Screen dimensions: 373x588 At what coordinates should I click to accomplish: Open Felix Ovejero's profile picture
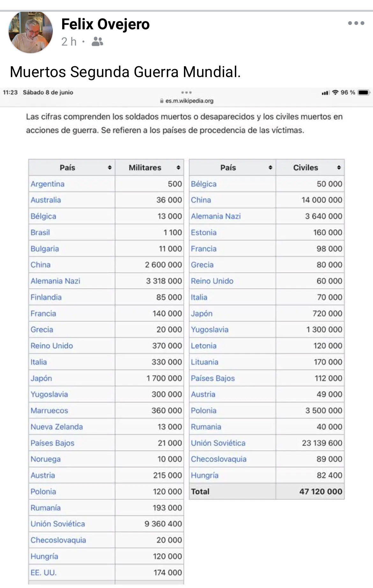click(31, 32)
